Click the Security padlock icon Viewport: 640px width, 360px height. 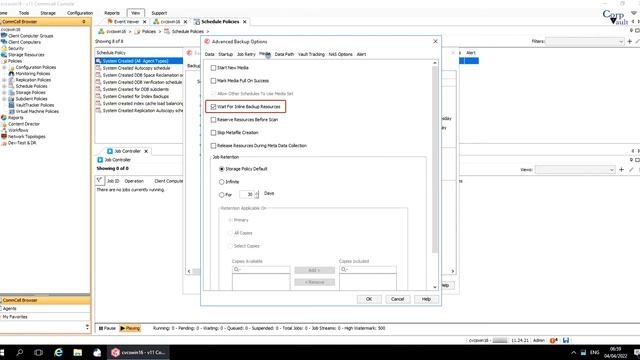4,48
